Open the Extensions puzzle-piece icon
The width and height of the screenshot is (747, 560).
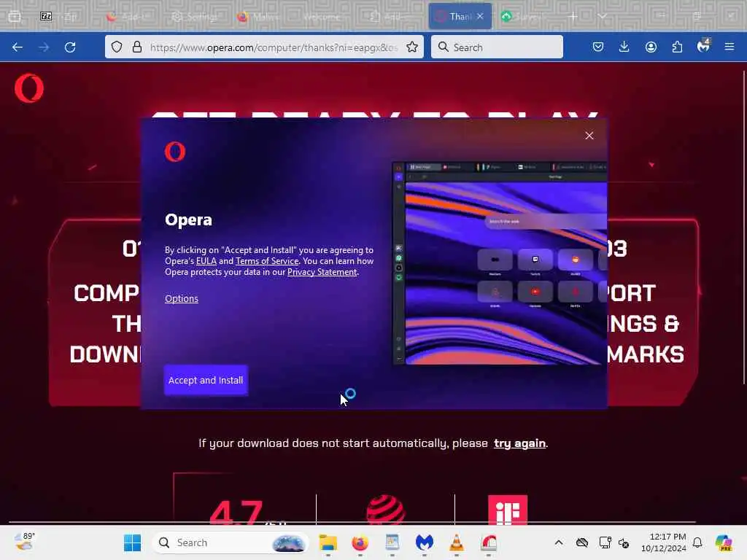[677, 47]
